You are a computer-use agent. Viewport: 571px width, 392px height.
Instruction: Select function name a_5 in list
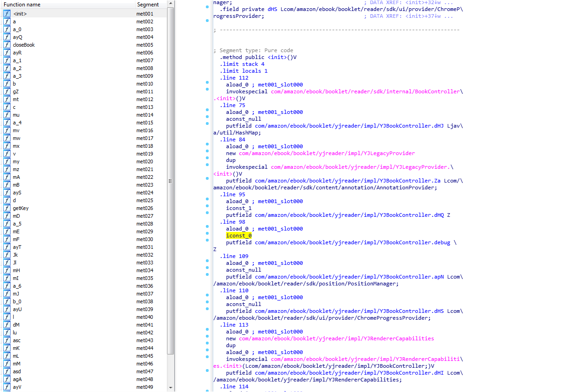[17, 224]
